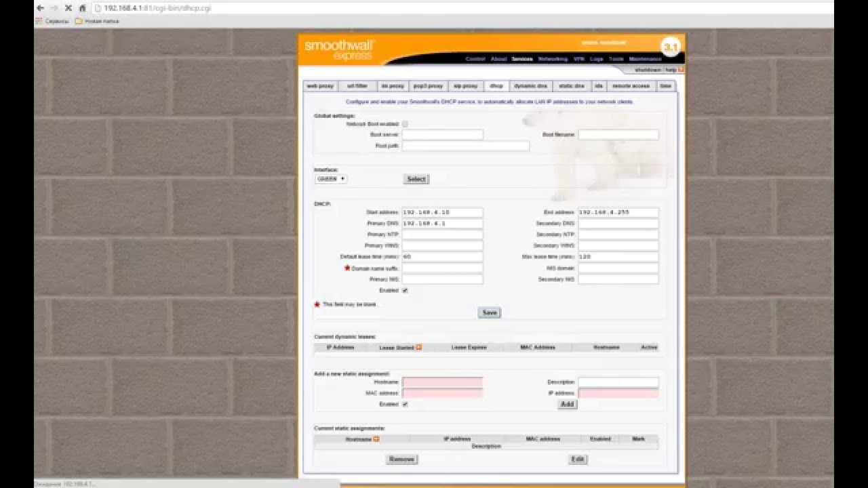Open the bookmarks bar folder icon
The height and width of the screenshot is (488, 868).
[79, 21]
